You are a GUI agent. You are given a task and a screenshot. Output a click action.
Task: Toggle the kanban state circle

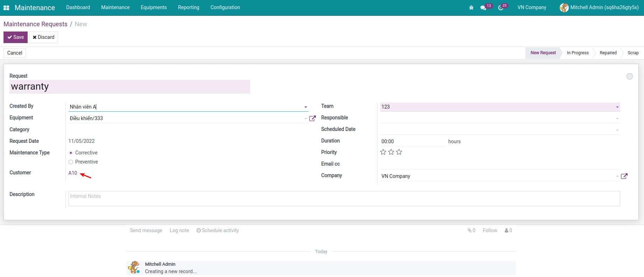[629, 76]
